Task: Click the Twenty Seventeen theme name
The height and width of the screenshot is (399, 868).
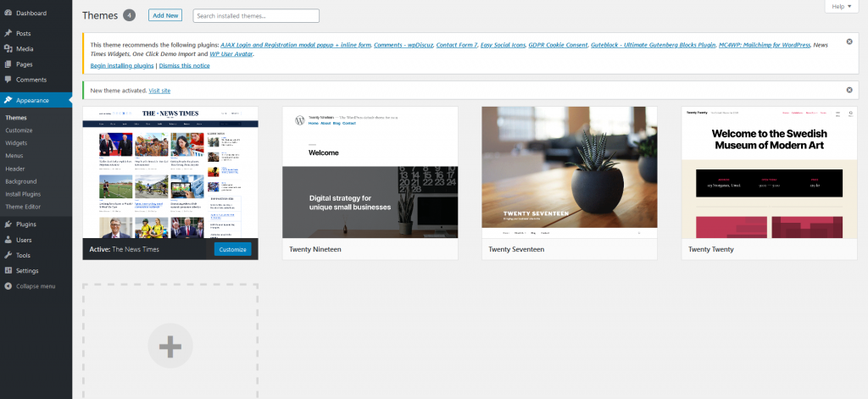Action: coord(516,250)
